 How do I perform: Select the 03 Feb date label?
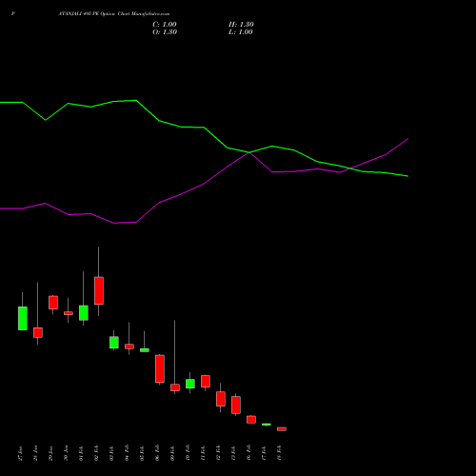tap(111, 453)
